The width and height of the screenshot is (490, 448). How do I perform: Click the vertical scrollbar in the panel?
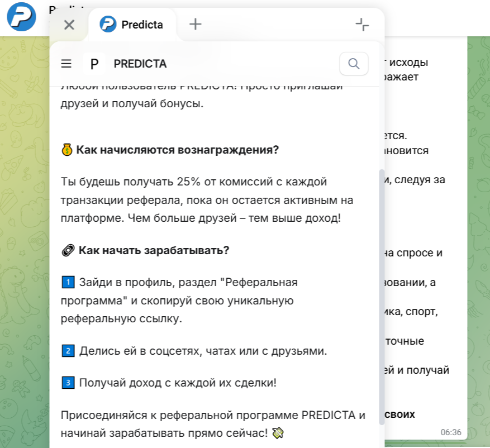(x=382, y=297)
